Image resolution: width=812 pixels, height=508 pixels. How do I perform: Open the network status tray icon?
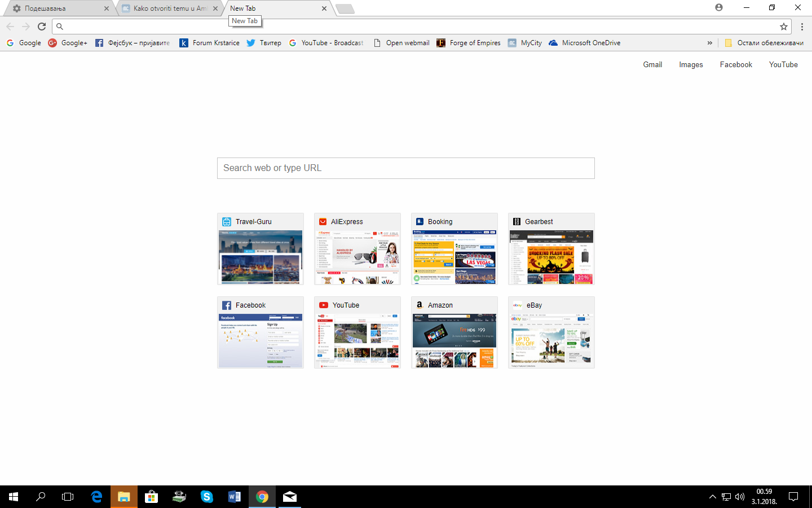tap(726, 497)
